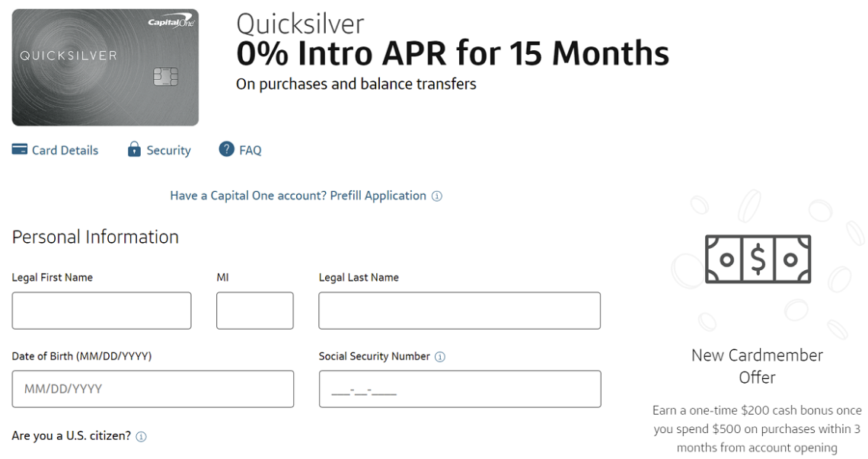Switch to the Security tab

[168, 150]
